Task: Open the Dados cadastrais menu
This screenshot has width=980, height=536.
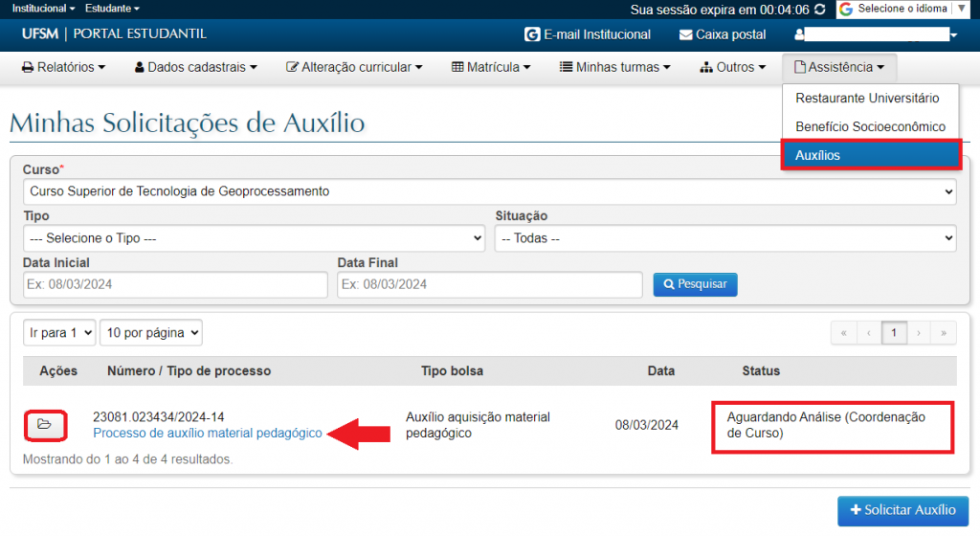Action: [196, 67]
